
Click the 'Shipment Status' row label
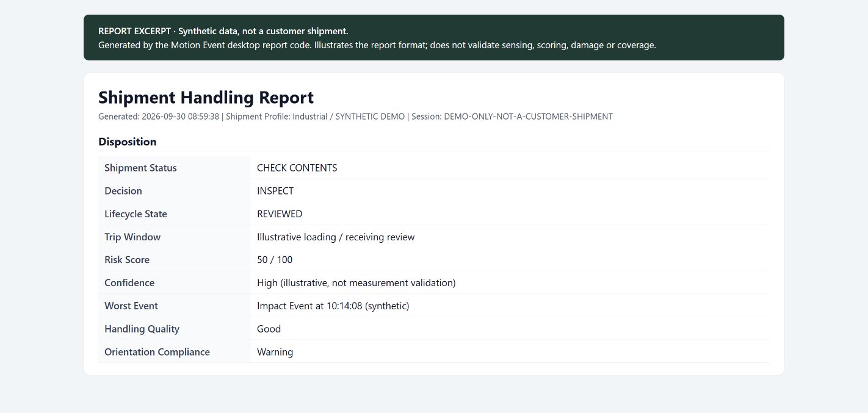click(x=140, y=168)
